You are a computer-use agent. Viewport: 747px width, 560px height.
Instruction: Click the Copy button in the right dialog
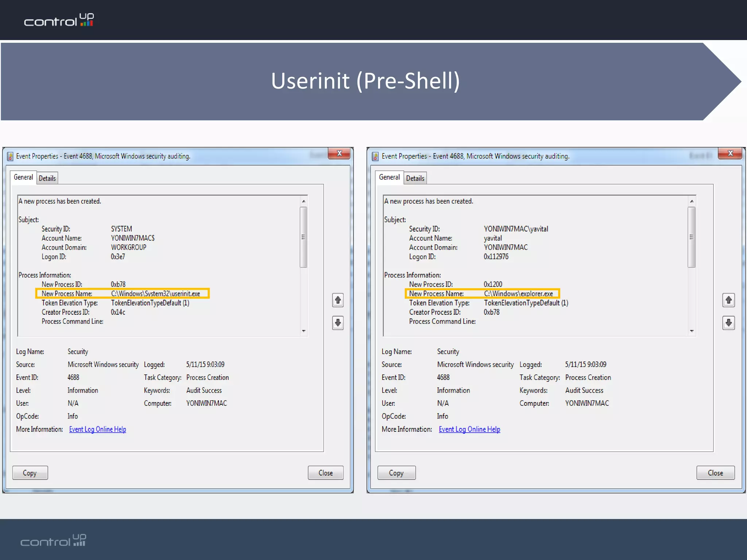point(396,473)
